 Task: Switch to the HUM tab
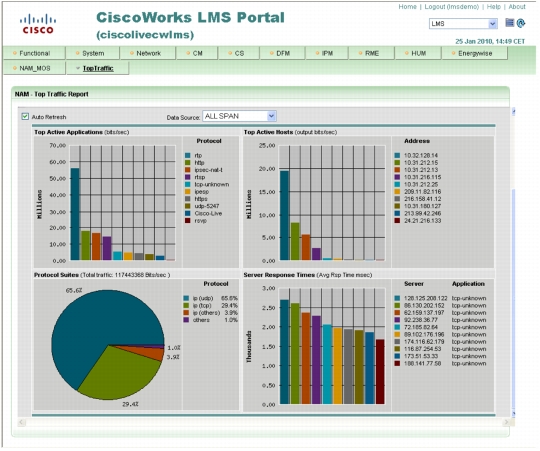point(418,53)
